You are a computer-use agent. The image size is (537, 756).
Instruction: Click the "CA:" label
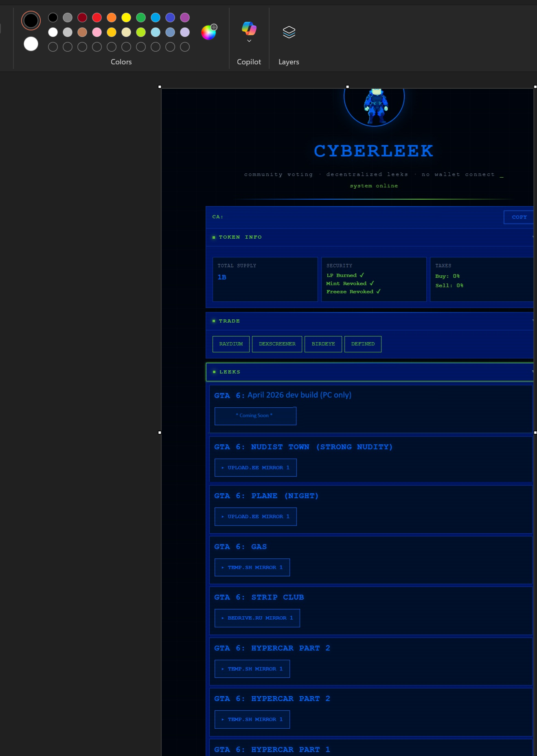pyautogui.click(x=218, y=217)
